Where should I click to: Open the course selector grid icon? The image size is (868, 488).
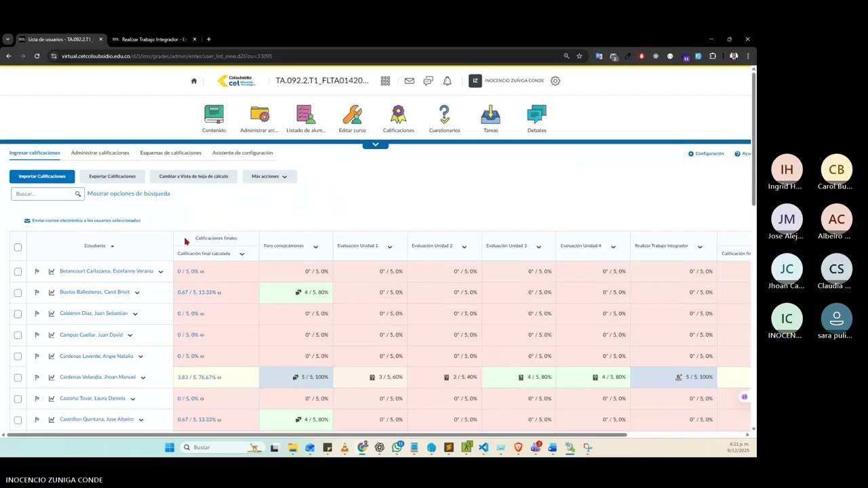385,81
